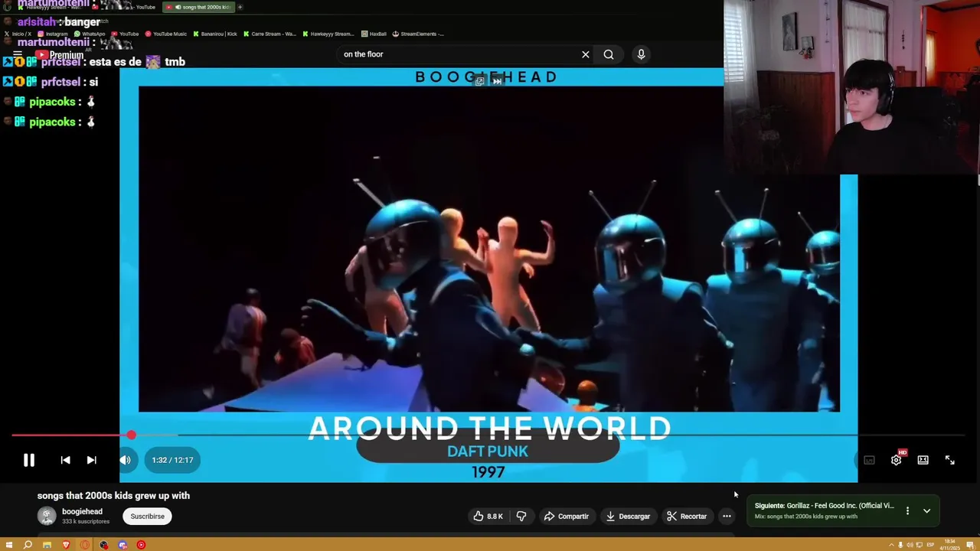Click the magnifier search button
The image size is (980, 551).
pyautogui.click(x=609, y=54)
